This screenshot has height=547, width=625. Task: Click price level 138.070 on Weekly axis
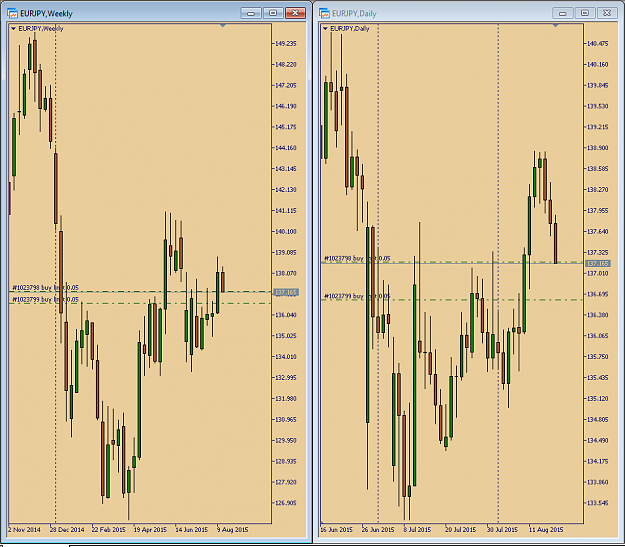click(286, 274)
